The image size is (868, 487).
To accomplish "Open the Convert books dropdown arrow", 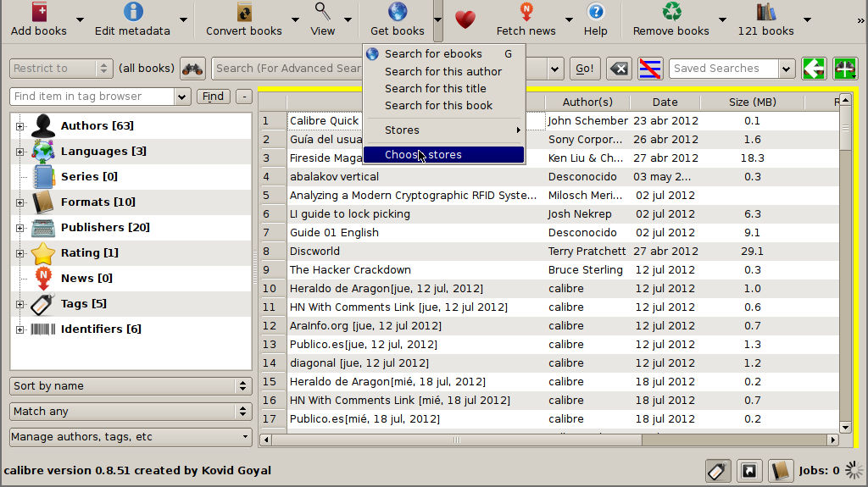I will click(295, 20).
